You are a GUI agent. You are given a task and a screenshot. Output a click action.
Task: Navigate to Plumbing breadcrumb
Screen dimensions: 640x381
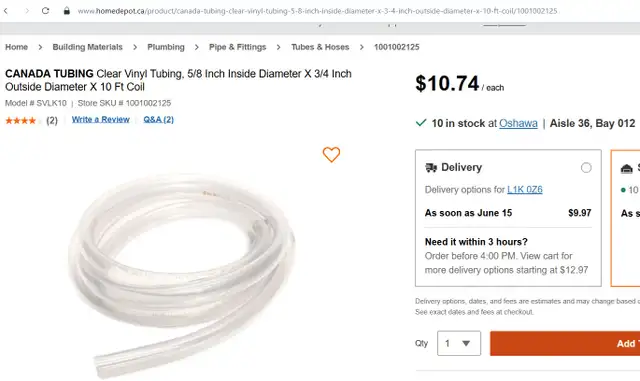coord(166,47)
